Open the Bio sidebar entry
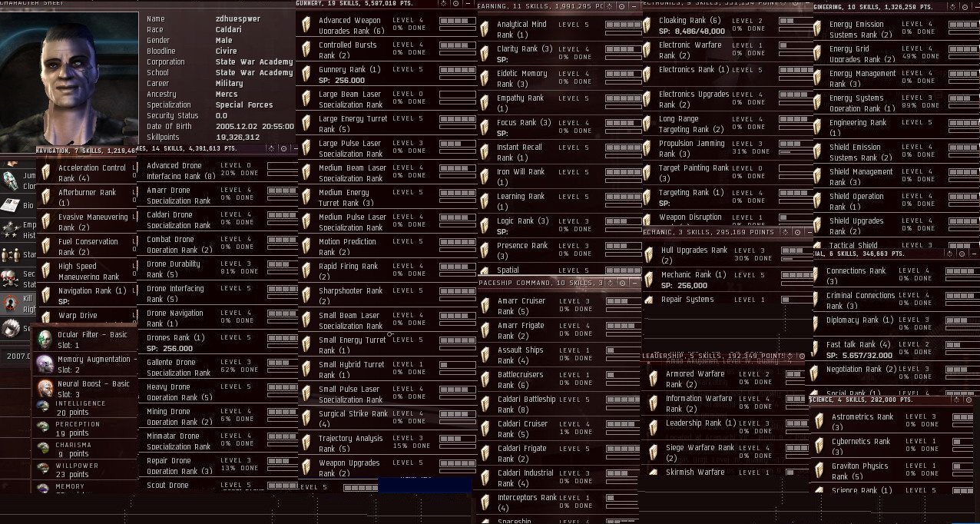This screenshot has width=980, height=524. [18, 206]
